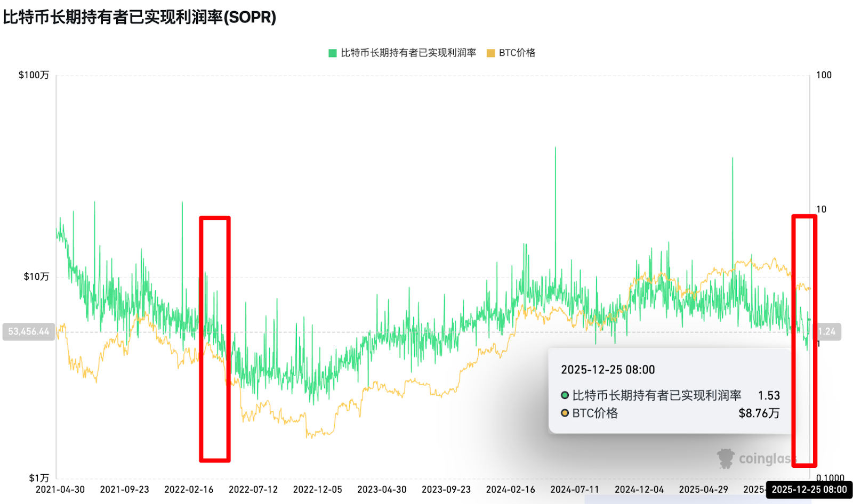Image resolution: width=853 pixels, height=504 pixels.
Task: Click the green dot in the tooltip
Action: [x=565, y=395]
